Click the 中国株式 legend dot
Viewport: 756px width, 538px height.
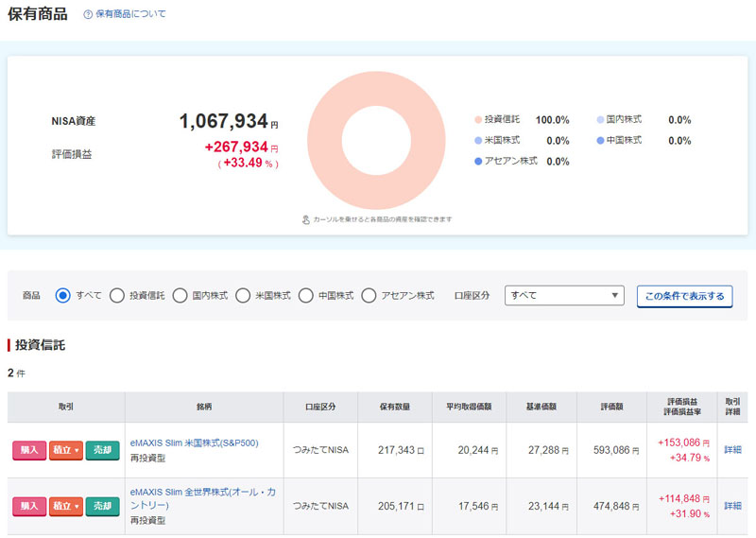[x=600, y=141]
